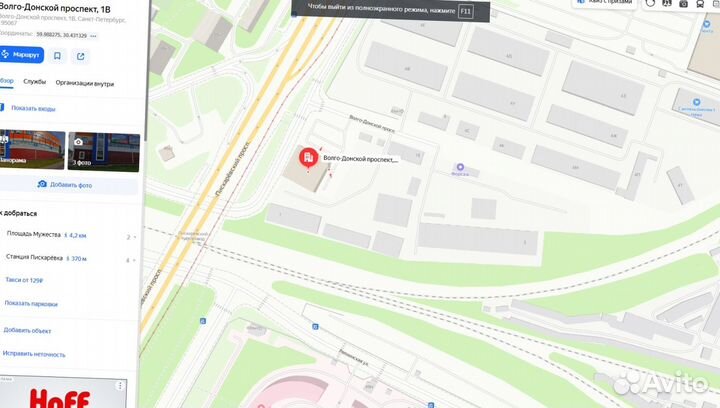Toggle the camera photos layer icon

pyautogui.click(x=683, y=4)
